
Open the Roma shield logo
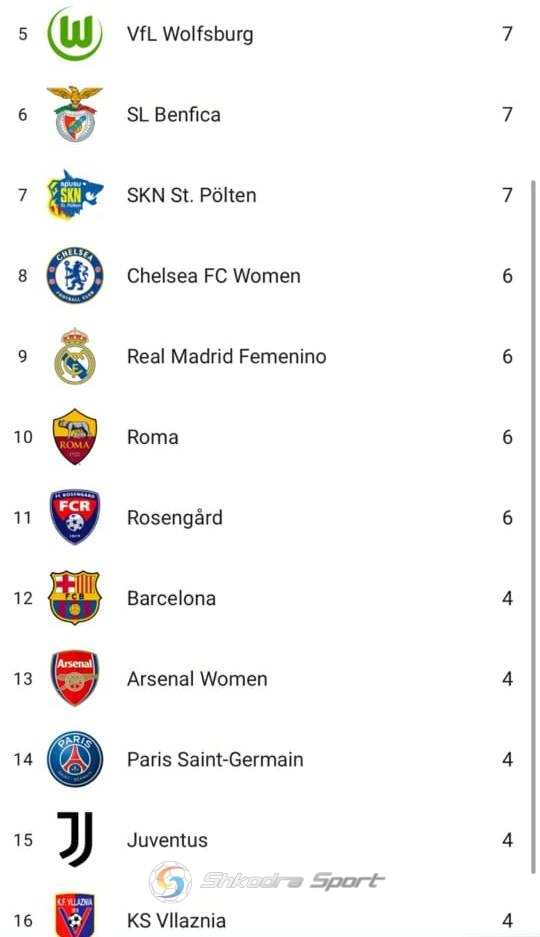coord(75,437)
